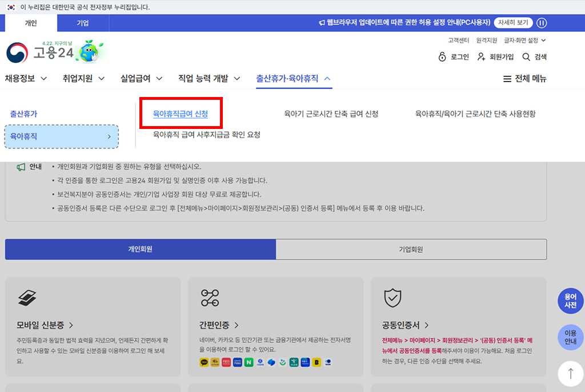Select the 개인회원 tab
585x392 pixels.
tap(141, 249)
